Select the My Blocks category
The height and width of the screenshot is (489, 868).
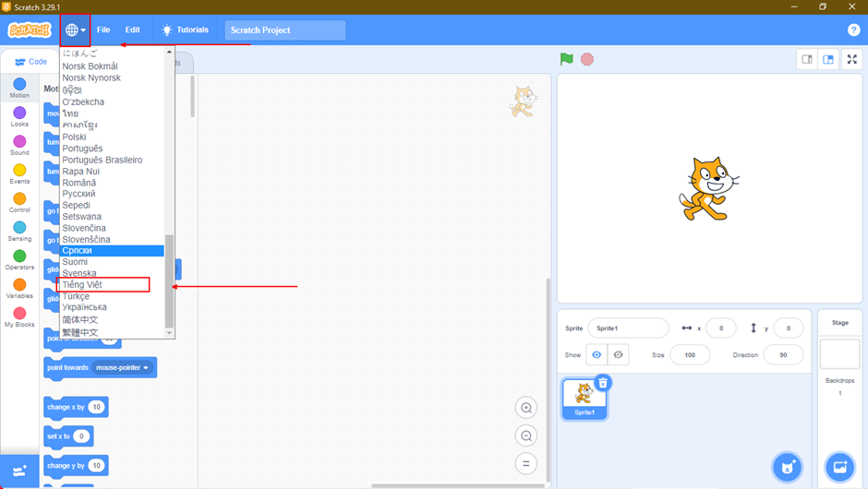point(19,317)
